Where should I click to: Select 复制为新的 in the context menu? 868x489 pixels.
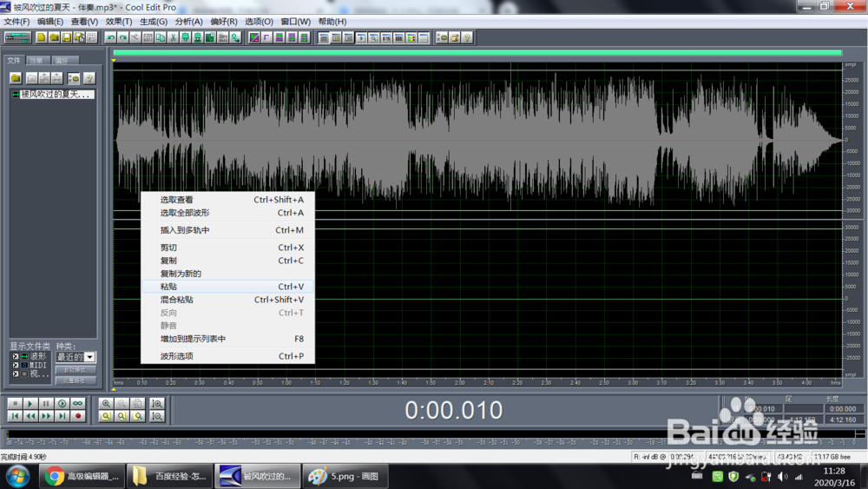(227, 274)
